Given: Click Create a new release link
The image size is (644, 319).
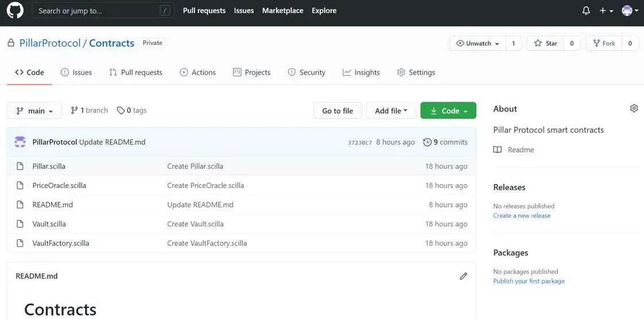Looking at the screenshot, I should [x=522, y=216].
